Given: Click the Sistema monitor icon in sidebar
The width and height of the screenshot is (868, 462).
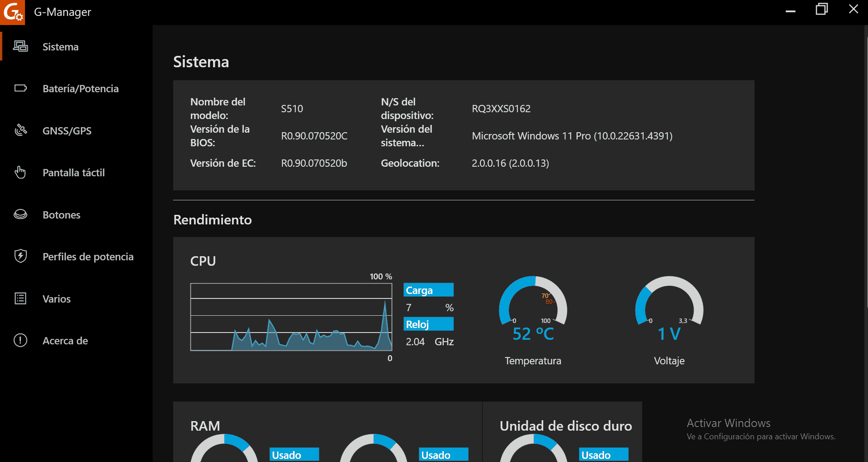Looking at the screenshot, I should coord(20,46).
